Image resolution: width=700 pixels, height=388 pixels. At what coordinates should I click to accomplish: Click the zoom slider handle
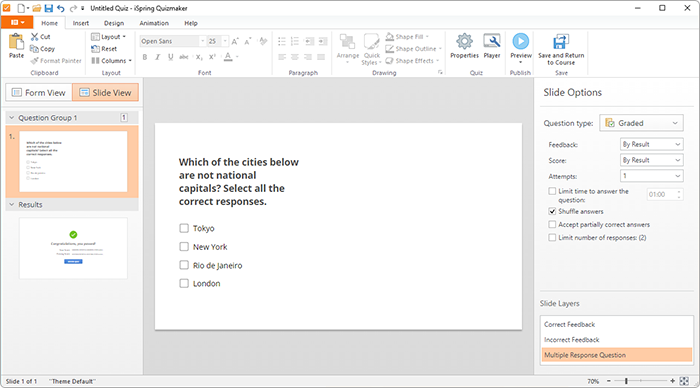(x=626, y=381)
